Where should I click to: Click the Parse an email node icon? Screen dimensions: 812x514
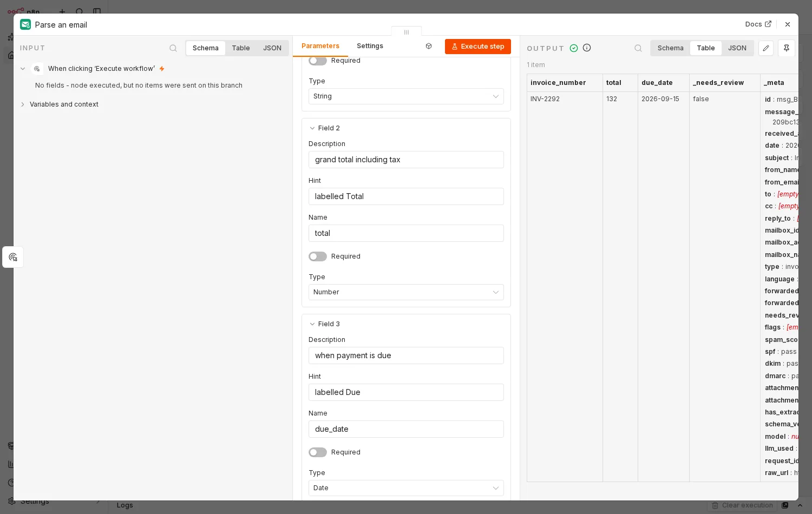coord(25,24)
